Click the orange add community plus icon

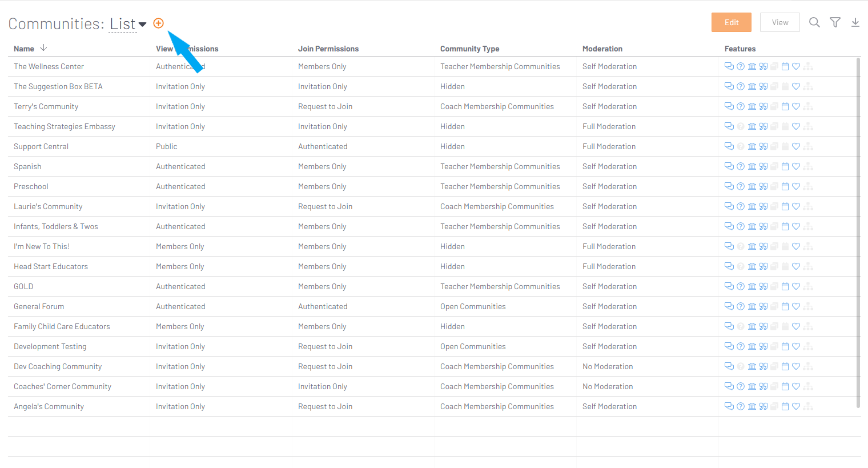coord(159,23)
